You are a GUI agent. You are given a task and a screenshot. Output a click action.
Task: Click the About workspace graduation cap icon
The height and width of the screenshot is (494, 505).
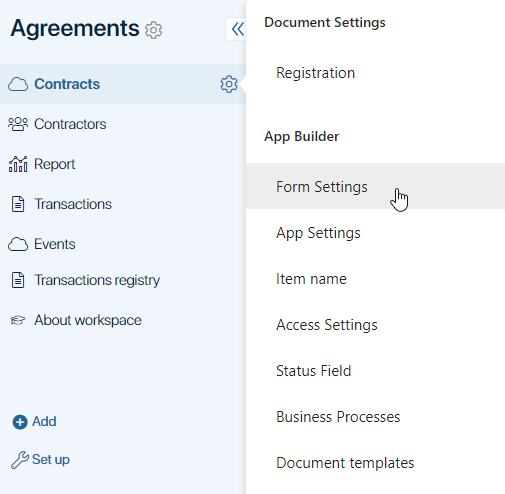coord(18,320)
